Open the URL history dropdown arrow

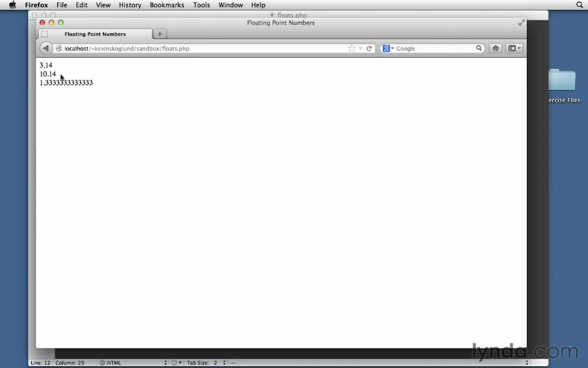(361, 48)
